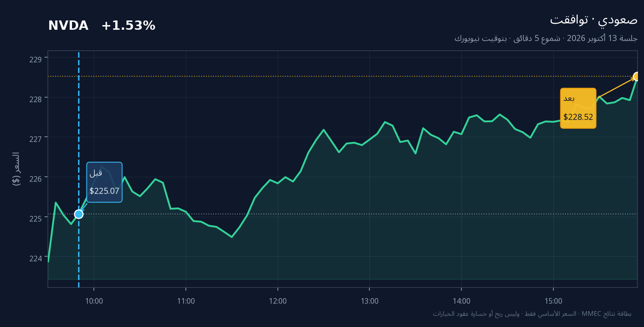Click the 13:00 time axis label

tap(369, 301)
